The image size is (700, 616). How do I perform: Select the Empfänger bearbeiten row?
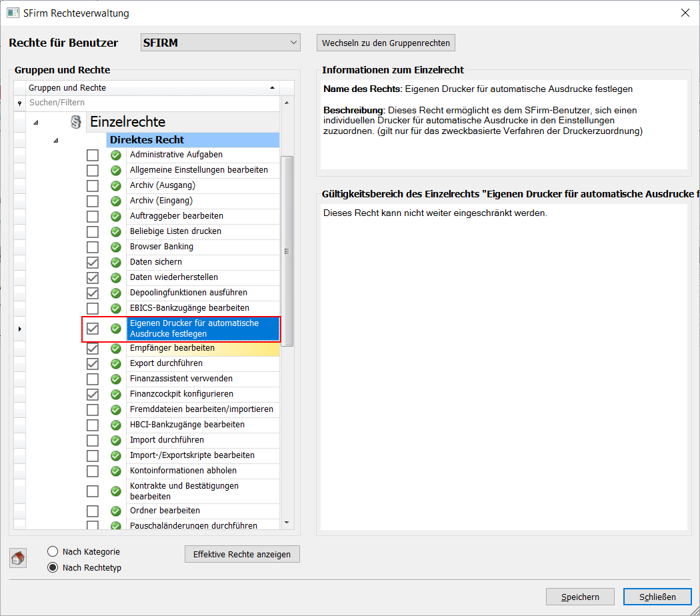(203, 348)
